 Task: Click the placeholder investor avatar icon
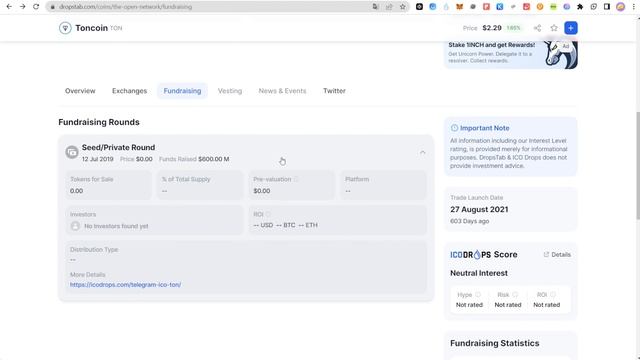coord(75,226)
